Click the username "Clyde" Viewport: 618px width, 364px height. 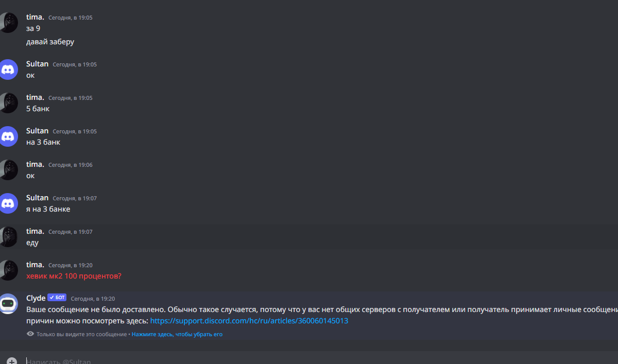[36, 298]
